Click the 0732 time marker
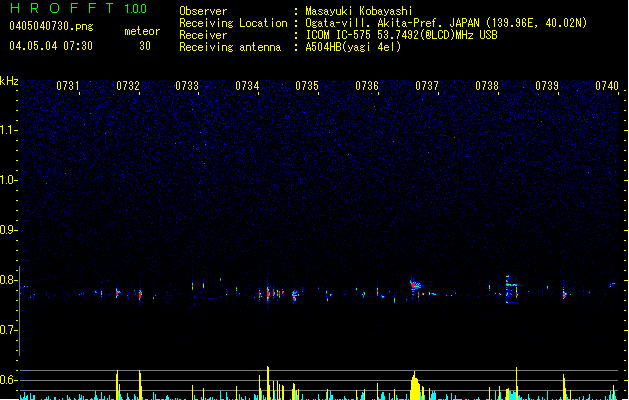 click(x=128, y=86)
